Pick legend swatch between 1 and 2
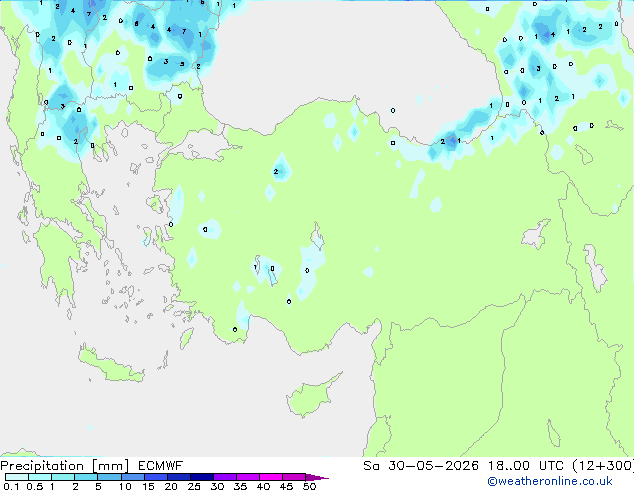Image resolution: width=634 pixels, height=490 pixels. [63, 477]
